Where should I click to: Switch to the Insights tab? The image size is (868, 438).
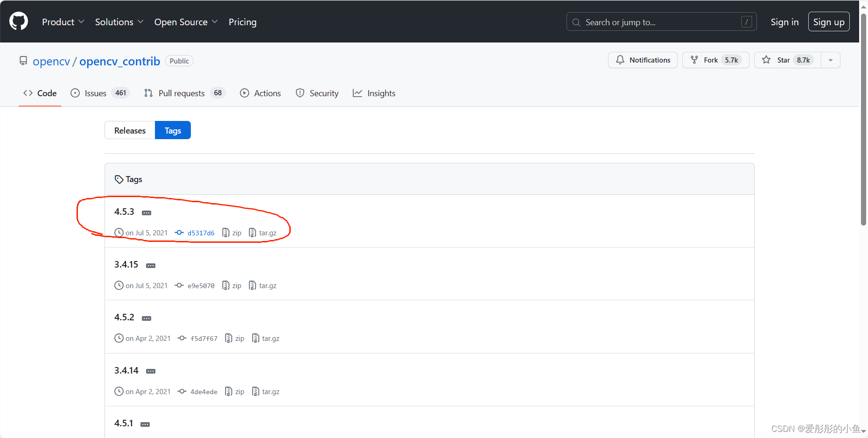[374, 93]
